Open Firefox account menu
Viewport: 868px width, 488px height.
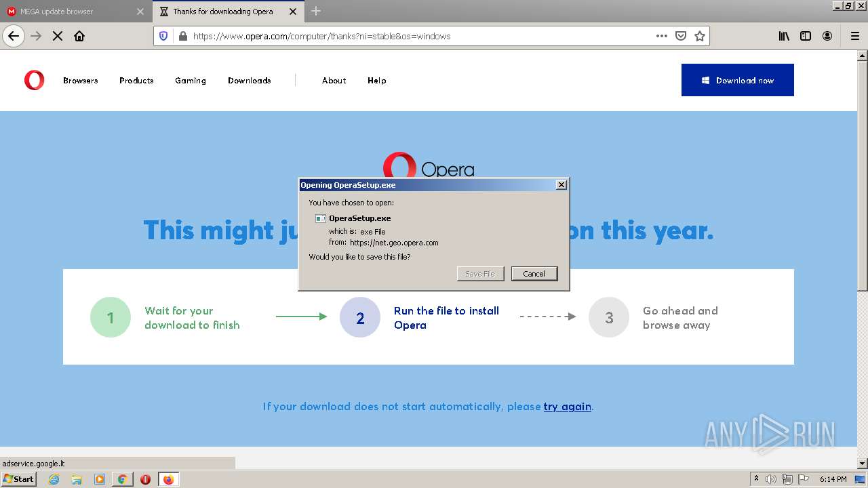pyautogui.click(x=827, y=36)
